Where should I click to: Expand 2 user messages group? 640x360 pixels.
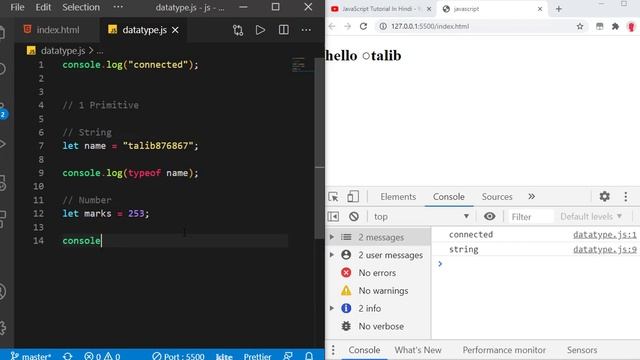tap(332, 255)
